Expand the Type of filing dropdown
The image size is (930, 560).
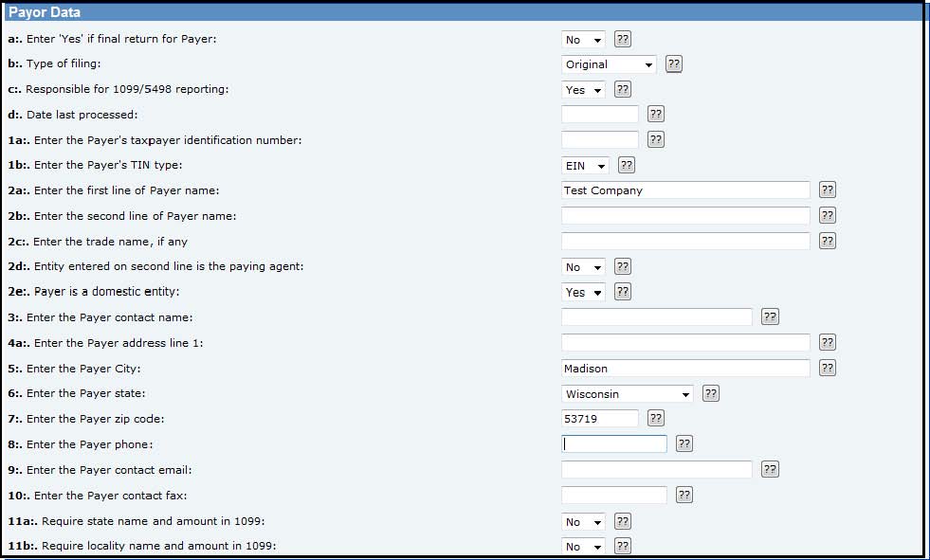tap(609, 64)
